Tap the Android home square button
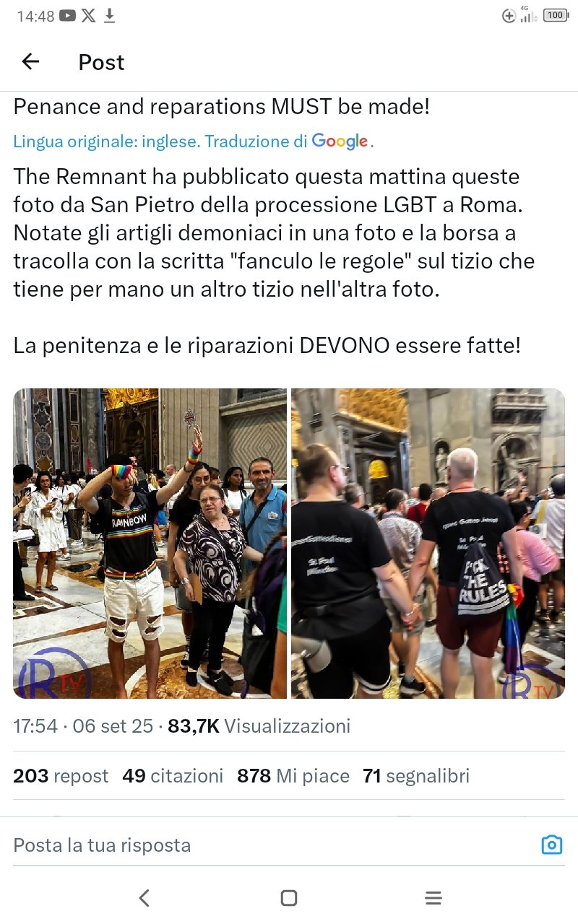This screenshot has height=924, width=578. 289,897
